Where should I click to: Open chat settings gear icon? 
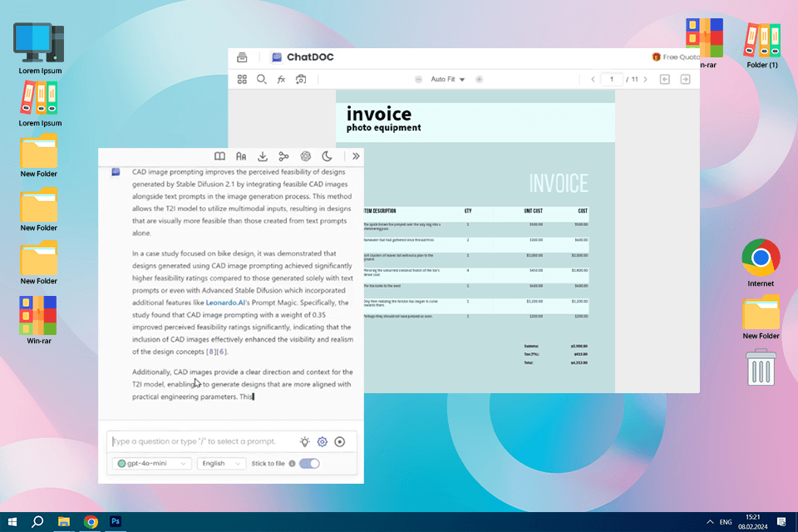coord(323,442)
